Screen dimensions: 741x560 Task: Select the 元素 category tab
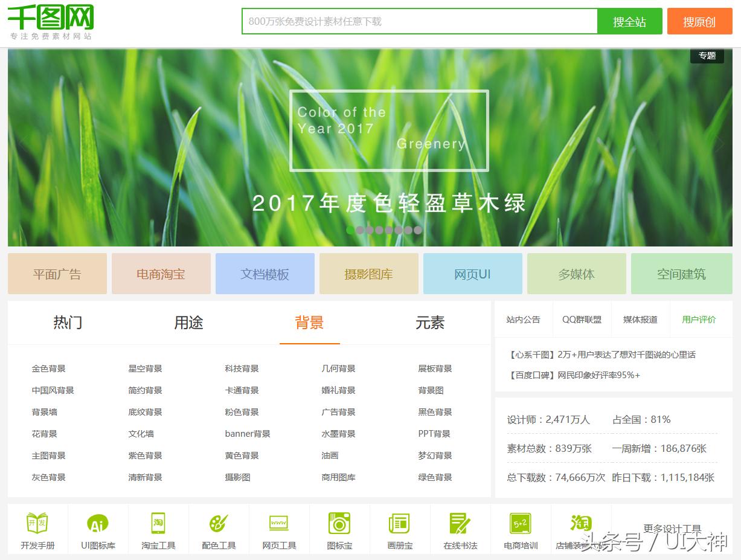click(431, 324)
